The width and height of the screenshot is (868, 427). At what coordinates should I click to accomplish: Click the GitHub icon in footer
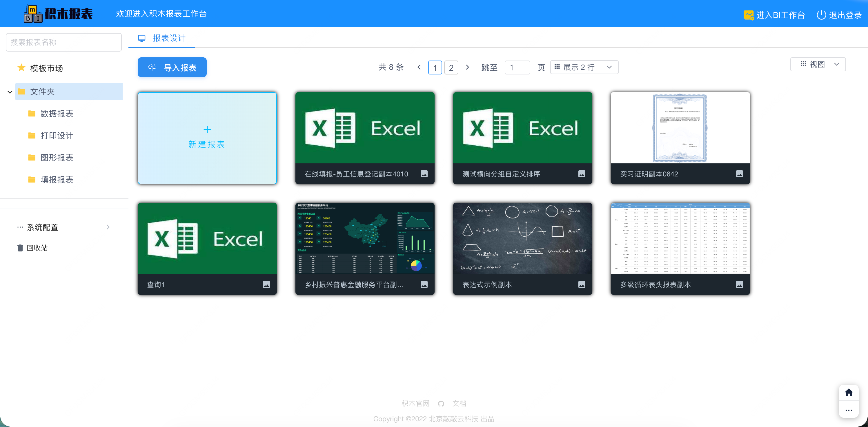pyautogui.click(x=441, y=404)
